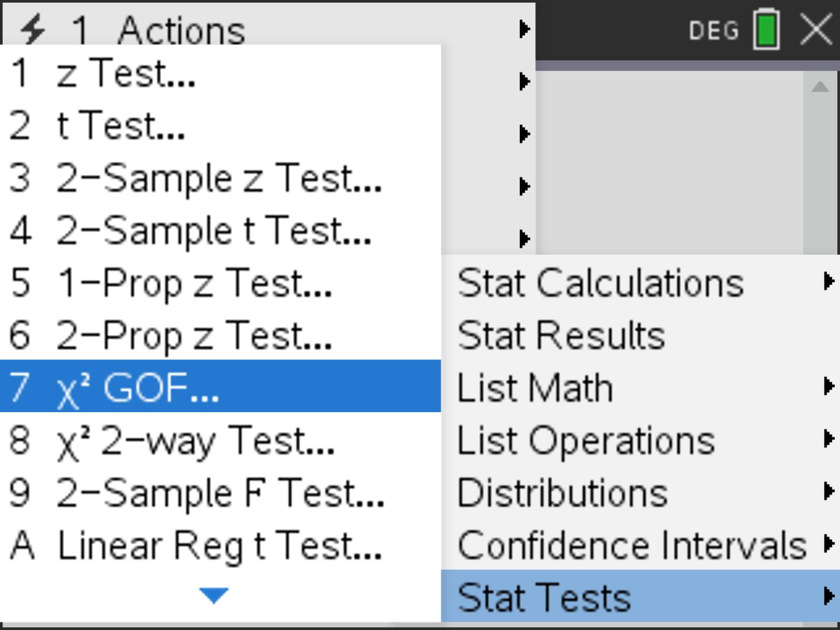Open the List Math submenu

tap(535, 387)
